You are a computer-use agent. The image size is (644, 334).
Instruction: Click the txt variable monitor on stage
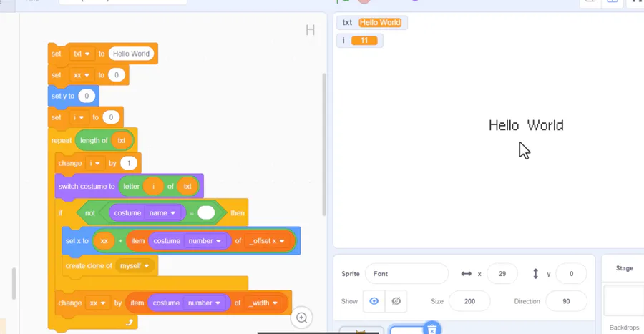click(372, 23)
